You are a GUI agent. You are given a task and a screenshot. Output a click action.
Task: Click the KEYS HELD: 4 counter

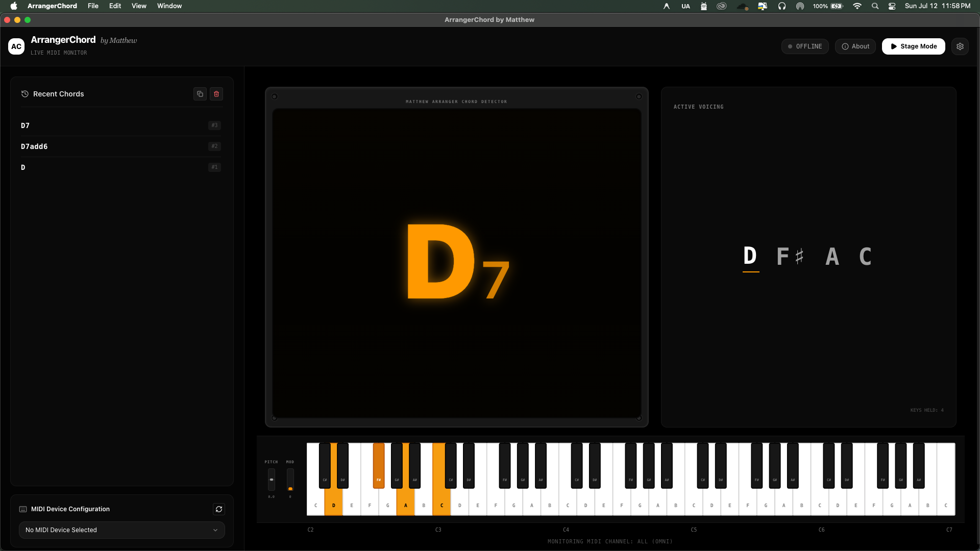click(x=927, y=410)
